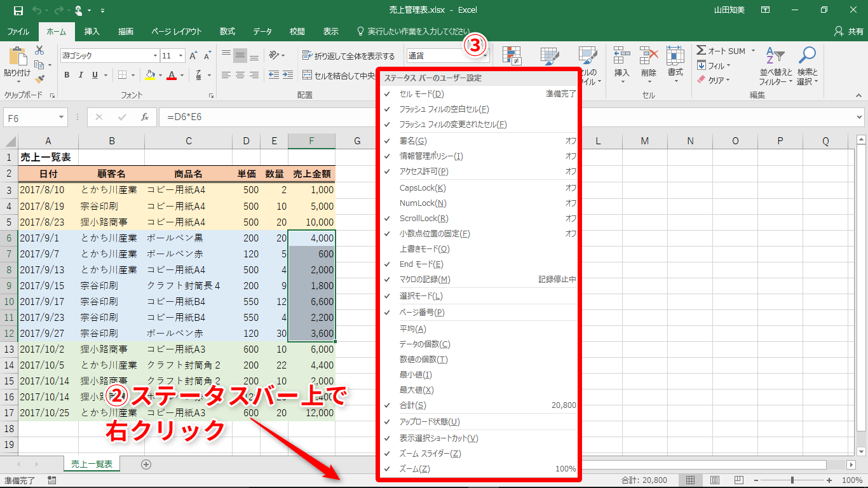Viewport: 868px width, 488px height.
Task: Open the borders dropdown arrow
Action: (133, 75)
